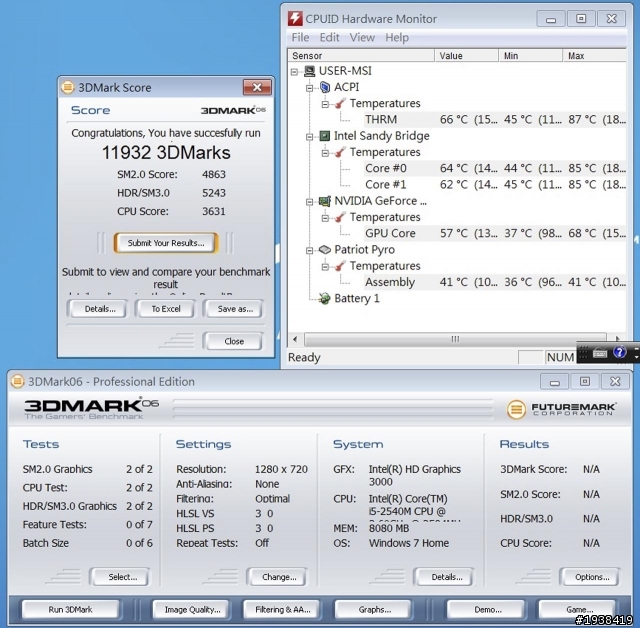Click Change button under Settings
This screenshot has width=640, height=628.
[x=279, y=577]
